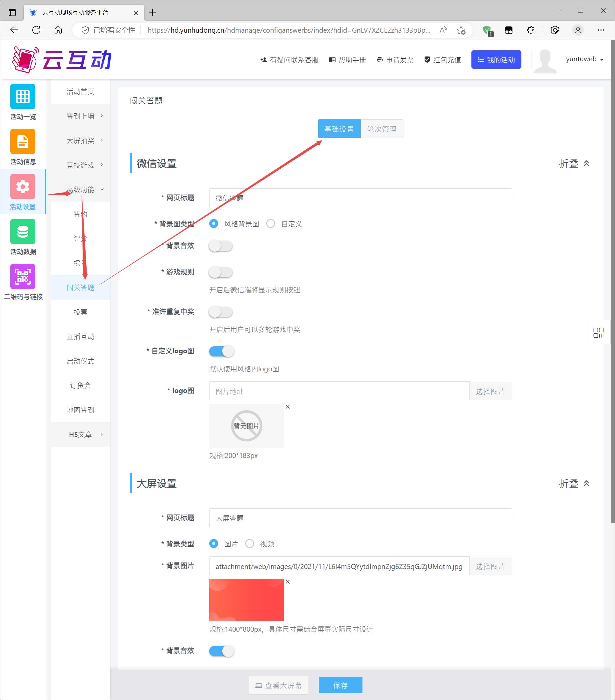This screenshot has height=700, width=615.
Task: Remove the red background image thumbnail
Action: pyautogui.click(x=288, y=582)
